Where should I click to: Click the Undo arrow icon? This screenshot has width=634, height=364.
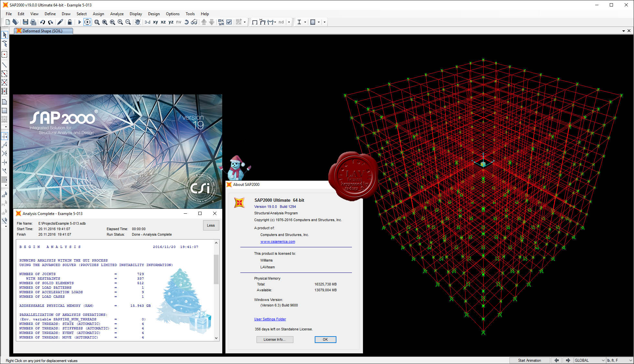(42, 22)
